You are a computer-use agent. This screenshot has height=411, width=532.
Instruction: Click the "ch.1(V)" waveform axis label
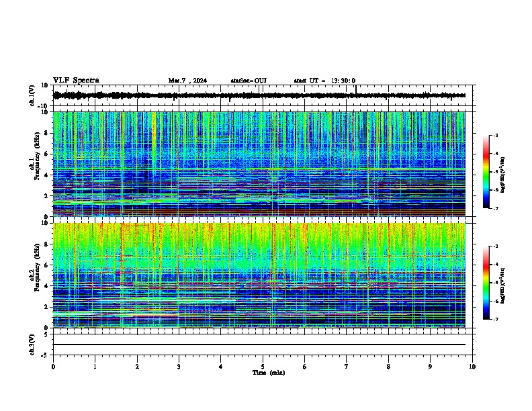point(32,95)
